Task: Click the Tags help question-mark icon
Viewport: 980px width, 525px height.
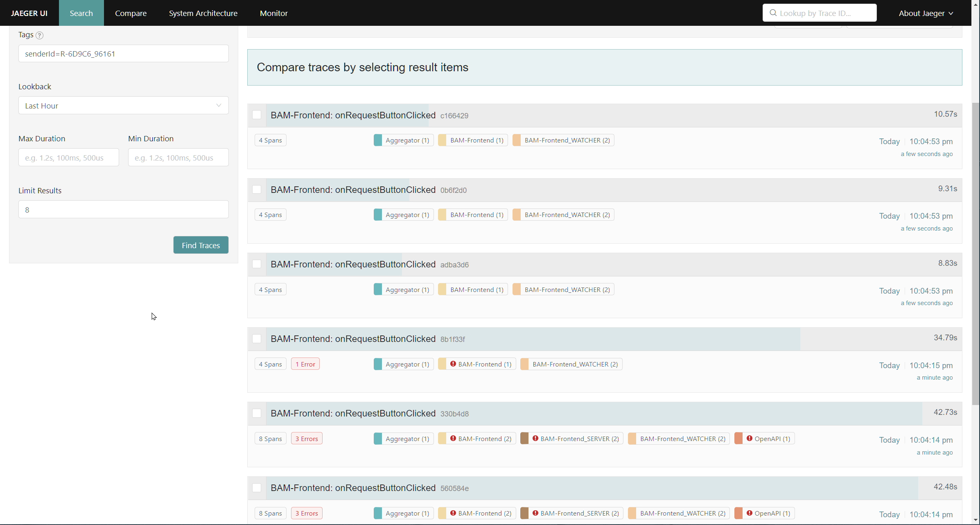Action: point(39,35)
